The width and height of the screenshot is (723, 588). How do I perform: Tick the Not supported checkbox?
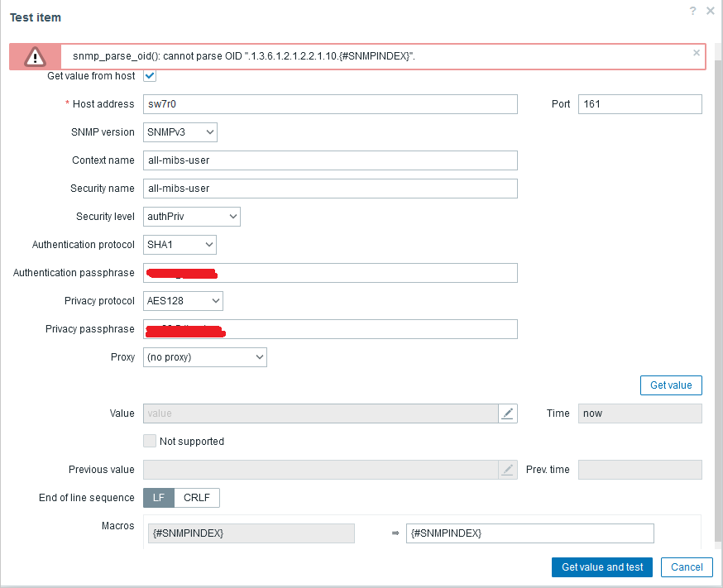[x=150, y=442]
